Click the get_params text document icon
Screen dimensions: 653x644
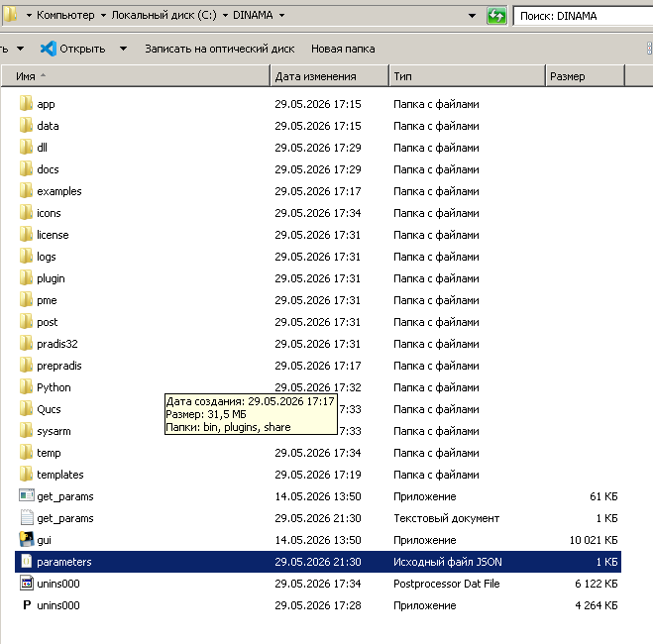point(27,517)
